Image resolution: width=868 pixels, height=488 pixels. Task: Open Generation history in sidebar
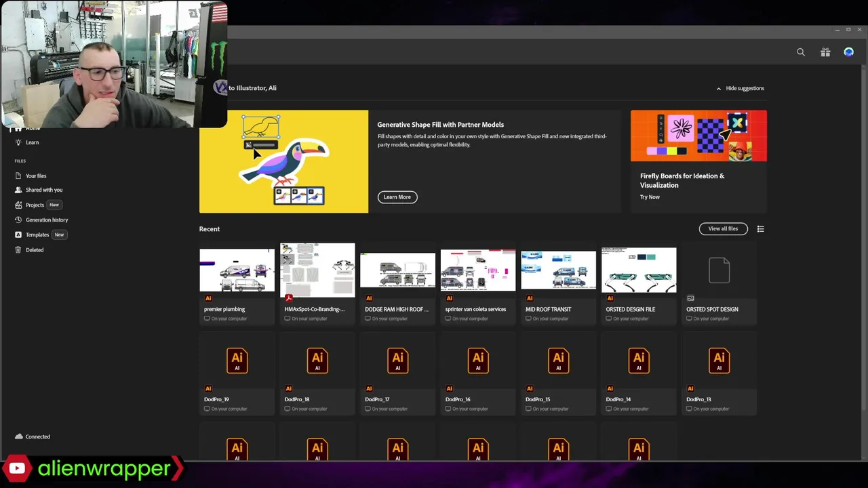[x=47, y=220]
